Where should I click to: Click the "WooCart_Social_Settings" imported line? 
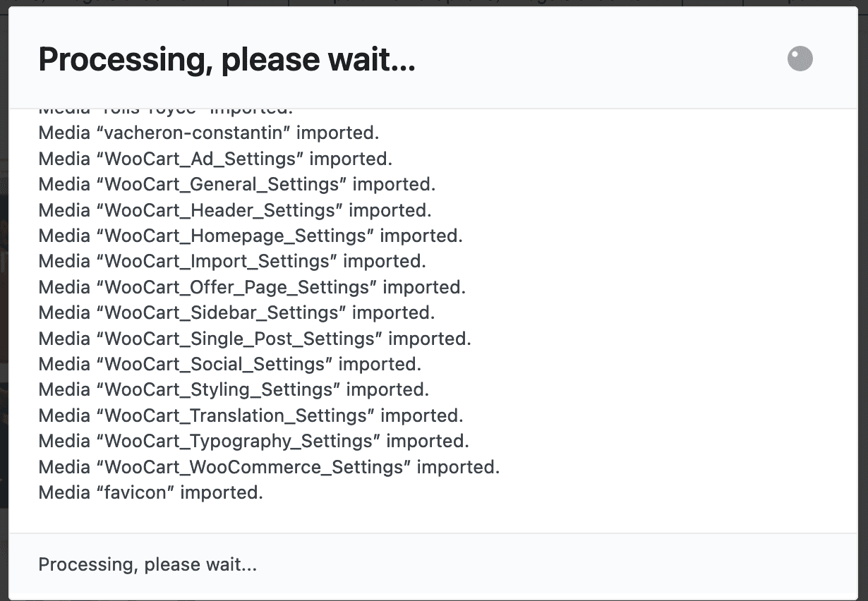(x=229, y=364)
